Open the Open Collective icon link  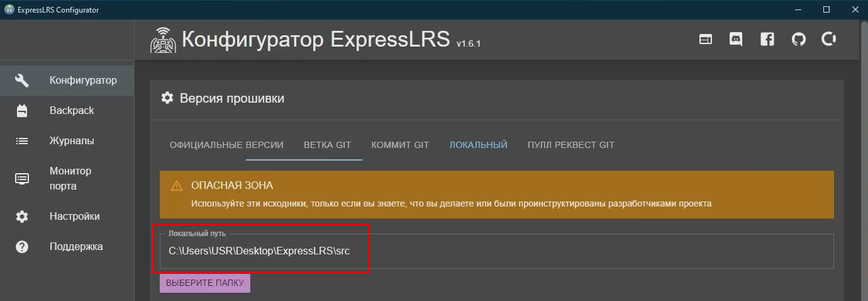pyautogui.click(x=828, y=40)
